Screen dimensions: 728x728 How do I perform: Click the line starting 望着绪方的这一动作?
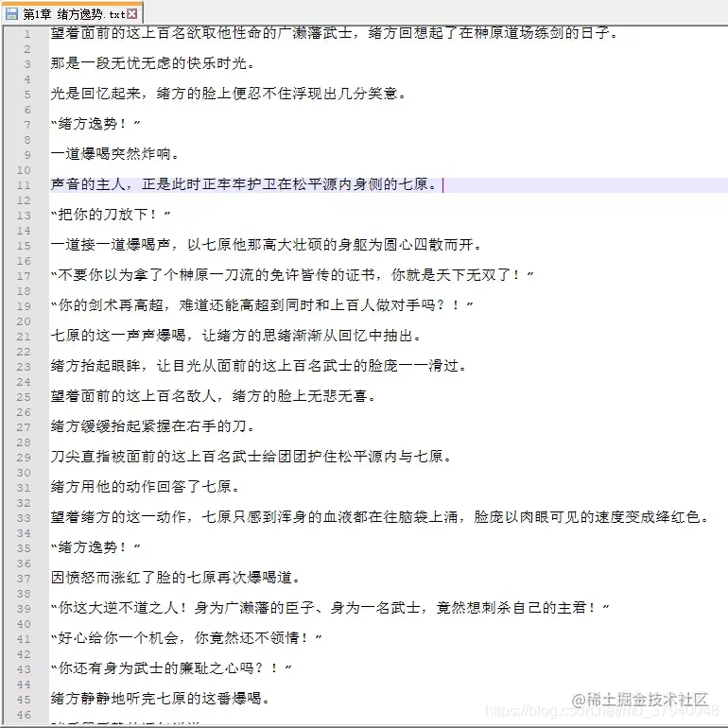coord(380,517)
